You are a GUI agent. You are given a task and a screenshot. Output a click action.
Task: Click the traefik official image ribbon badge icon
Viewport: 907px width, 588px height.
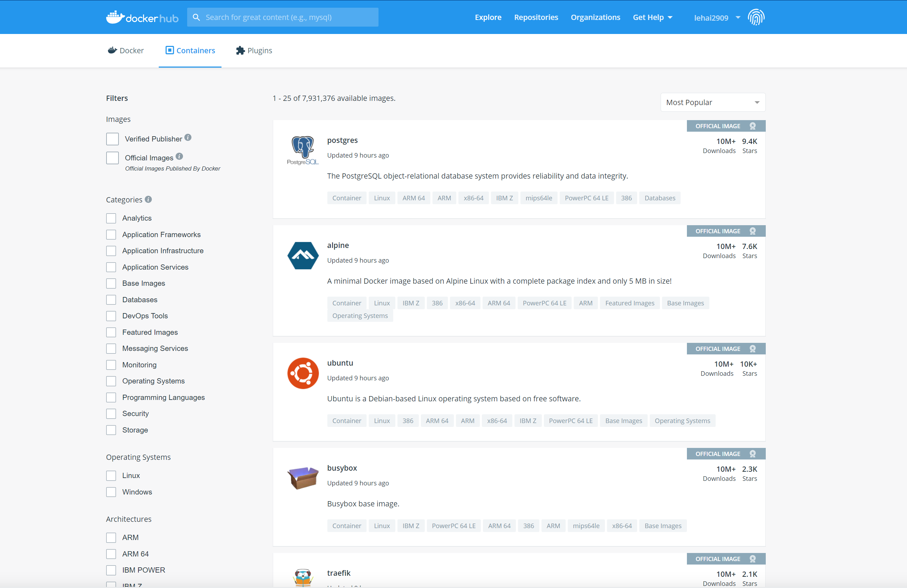(753, 559)
